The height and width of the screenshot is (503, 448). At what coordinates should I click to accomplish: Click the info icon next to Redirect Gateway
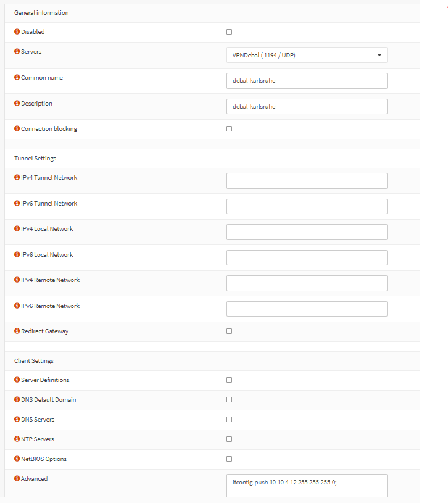[16, 331]
